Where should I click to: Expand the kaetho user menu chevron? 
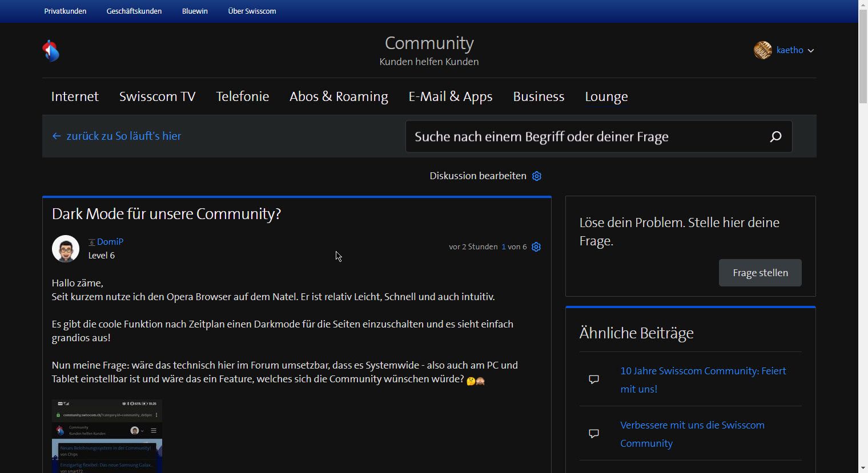coord(811,51)
